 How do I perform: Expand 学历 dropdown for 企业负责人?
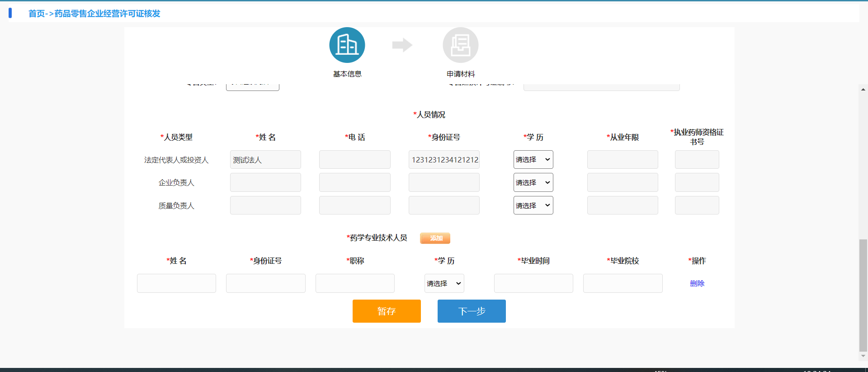[533, 183]
